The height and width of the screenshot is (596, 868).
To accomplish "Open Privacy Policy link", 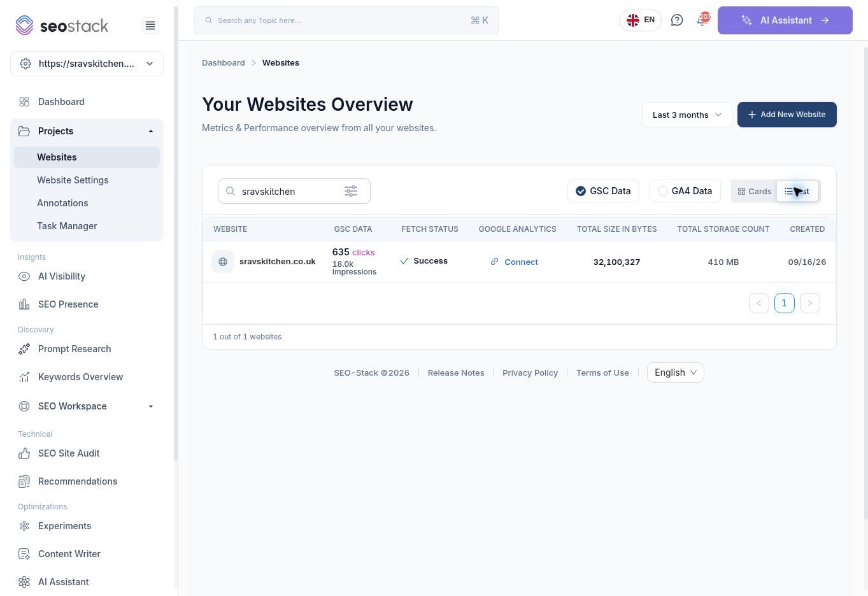I will pos(530,372).
